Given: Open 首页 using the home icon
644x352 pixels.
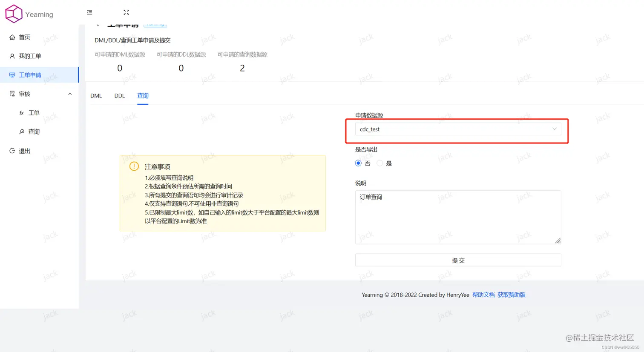Looking at the screenshot, I should (13, 37).
